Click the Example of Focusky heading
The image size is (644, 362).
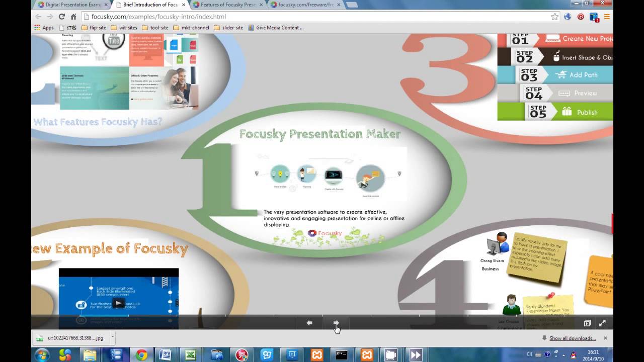coord(110,248)
